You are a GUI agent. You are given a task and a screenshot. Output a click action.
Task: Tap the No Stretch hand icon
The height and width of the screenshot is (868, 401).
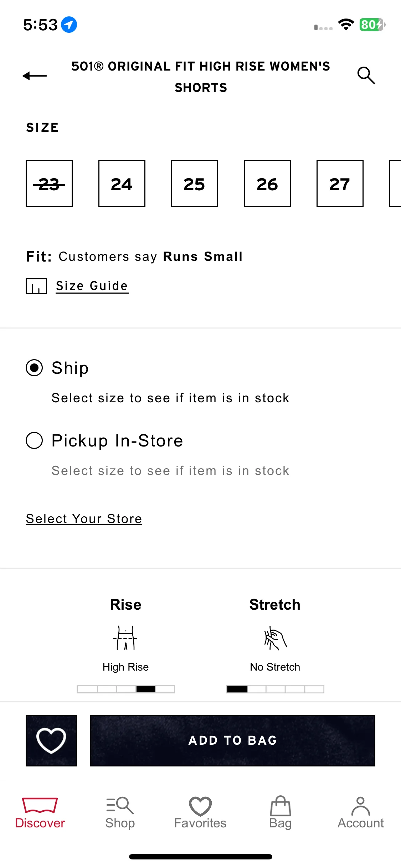[275, 638]
